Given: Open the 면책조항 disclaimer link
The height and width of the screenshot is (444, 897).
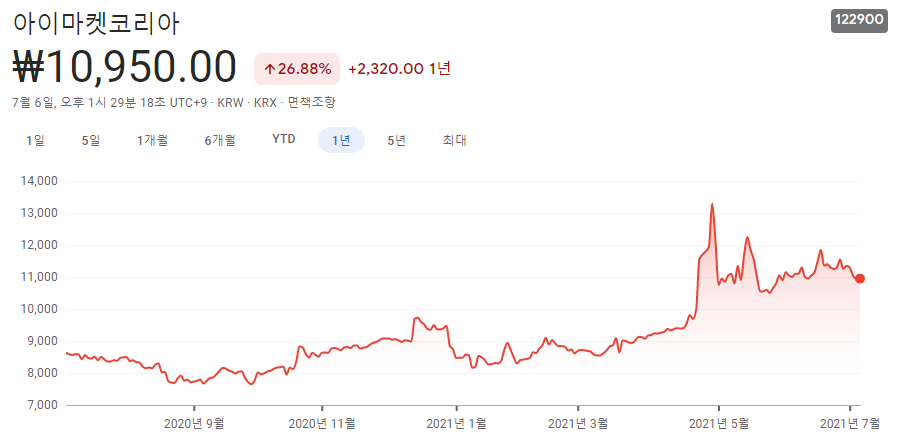Looking at the screenshot, I should click(311, 103).
